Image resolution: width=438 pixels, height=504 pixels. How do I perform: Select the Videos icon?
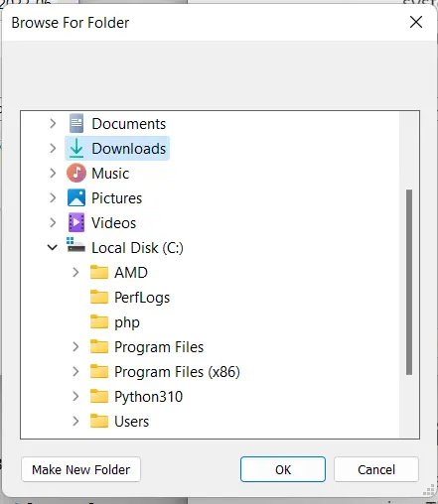click(x=76, y=222)
